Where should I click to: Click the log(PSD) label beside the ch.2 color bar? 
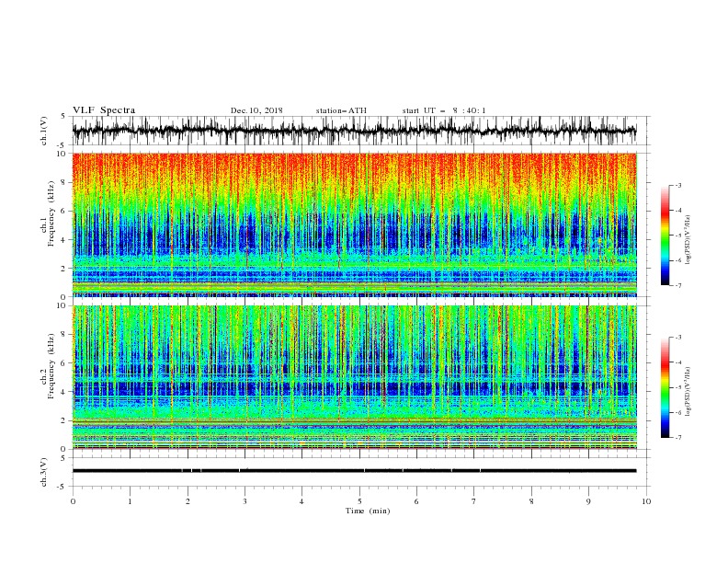pyautogui.click(x=688, y=392)
